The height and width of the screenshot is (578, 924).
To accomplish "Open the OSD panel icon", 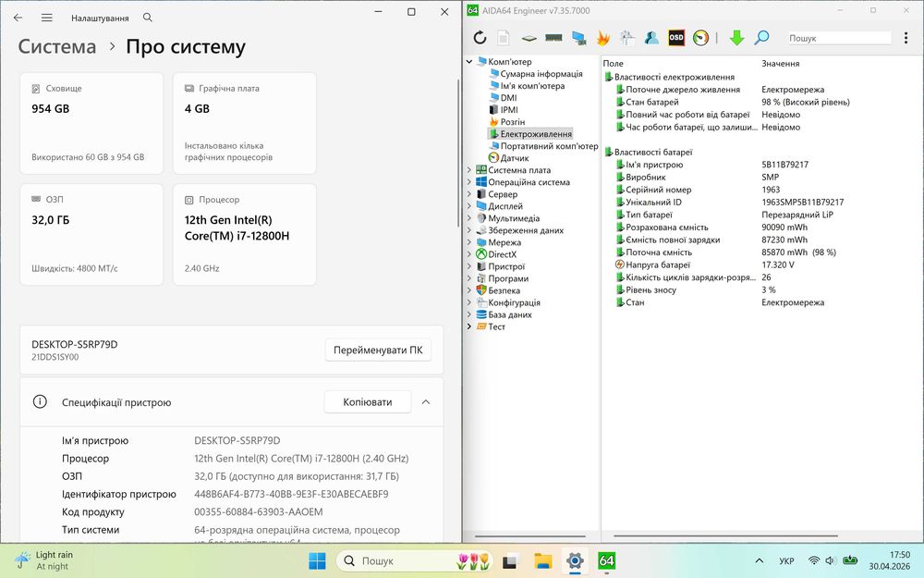I will (676, 38).
